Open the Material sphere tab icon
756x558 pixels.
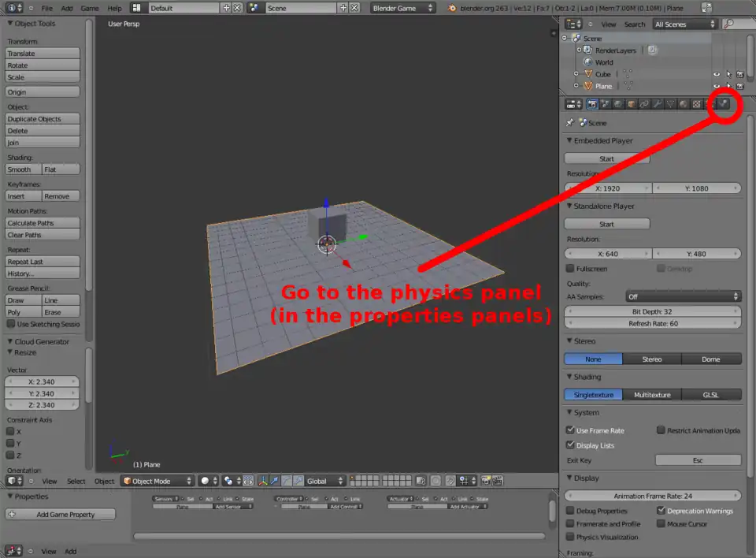point(684,104)
